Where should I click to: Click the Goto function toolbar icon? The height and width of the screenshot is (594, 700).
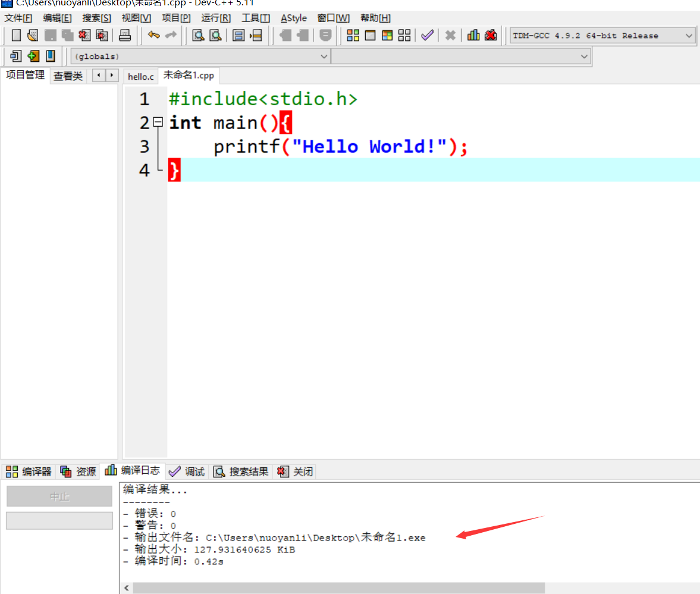point(239,35)
